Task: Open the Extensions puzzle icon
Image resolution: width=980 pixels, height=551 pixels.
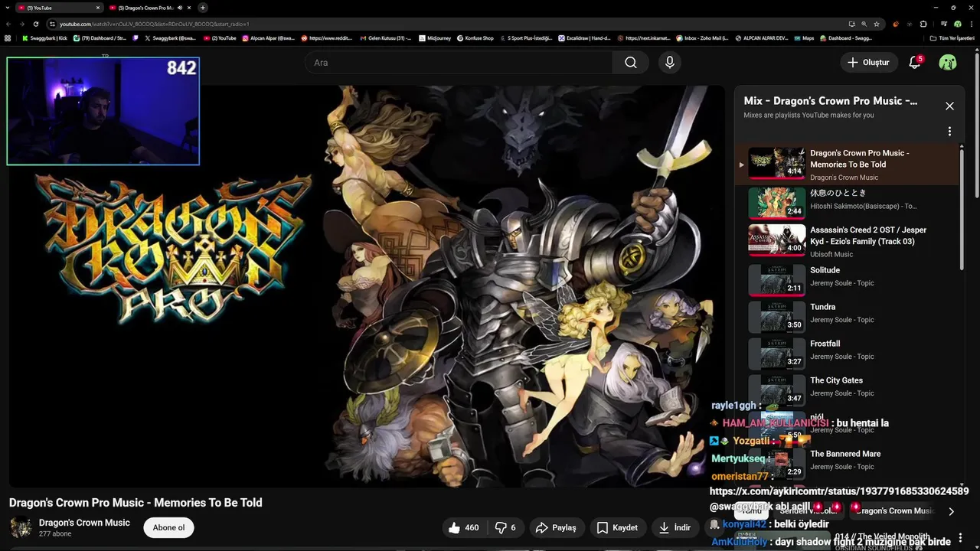Action: click(x=923, y=24)
